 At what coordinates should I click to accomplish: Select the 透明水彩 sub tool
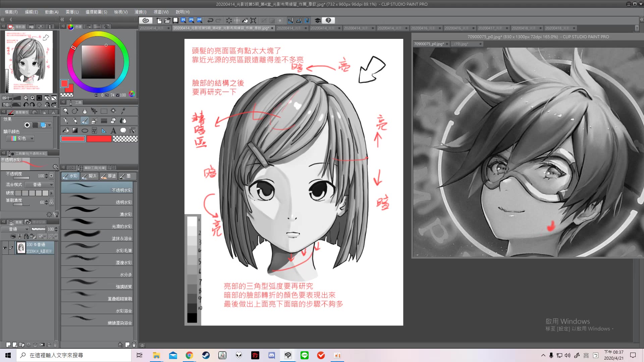pos(97,199)
